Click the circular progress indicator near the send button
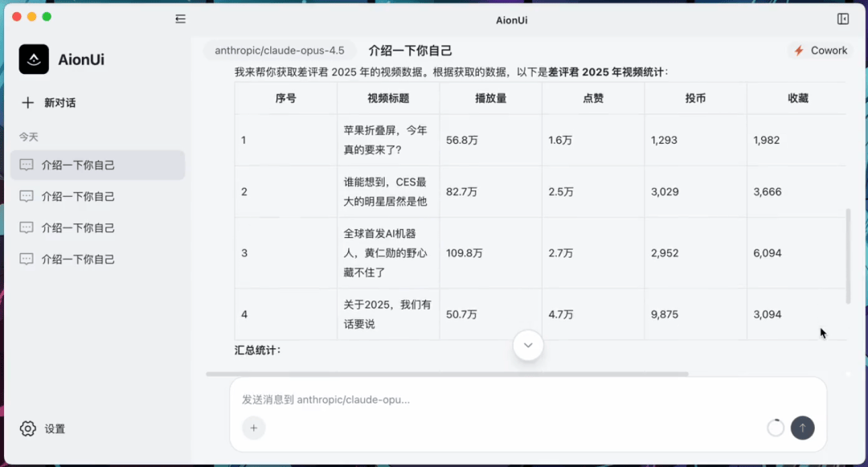The image size is (868, 467). click(775, 428)
